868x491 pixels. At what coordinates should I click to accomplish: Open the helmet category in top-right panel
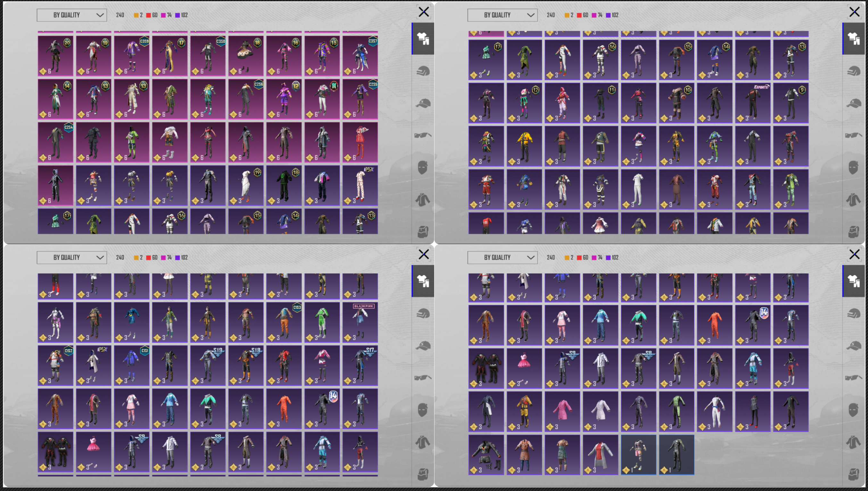tap(854, 71)
